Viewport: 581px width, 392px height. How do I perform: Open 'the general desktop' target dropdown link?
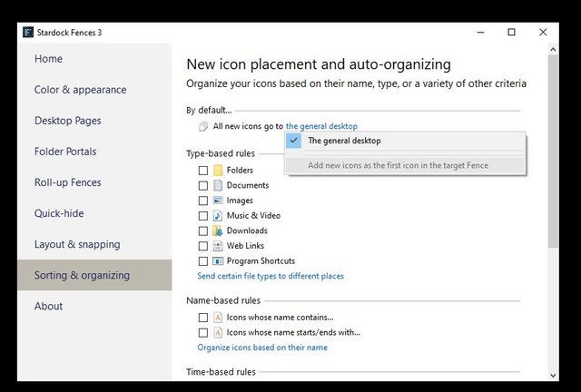321,126
